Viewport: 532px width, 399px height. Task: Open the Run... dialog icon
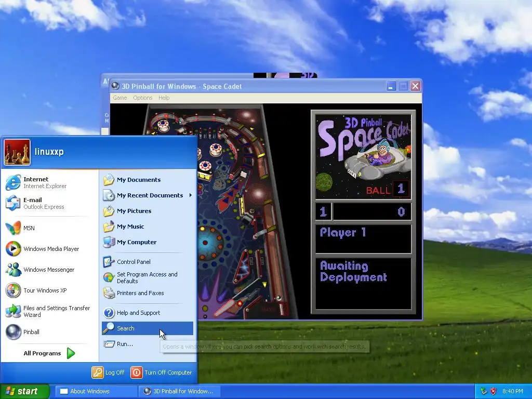click(x=109, y=344)
